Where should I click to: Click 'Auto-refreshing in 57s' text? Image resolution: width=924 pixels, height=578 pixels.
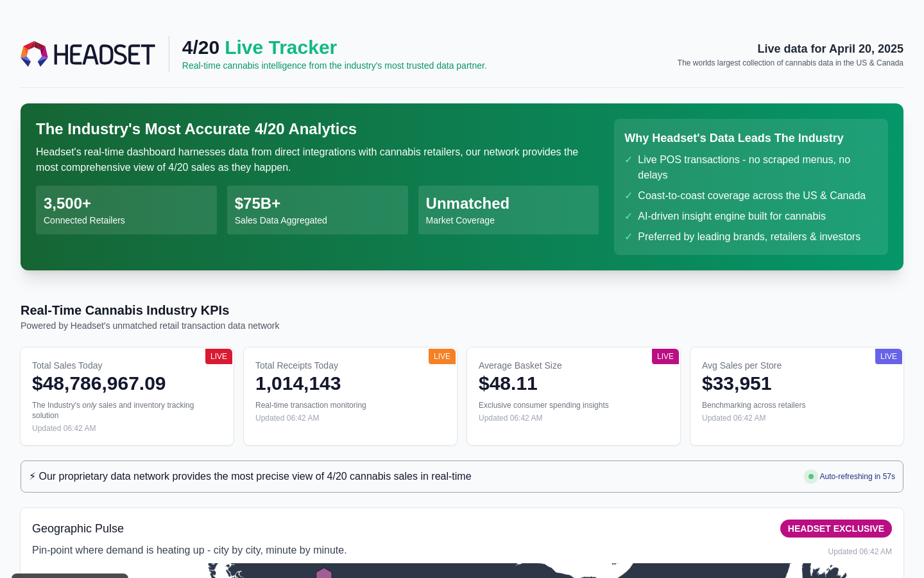coord(857,477)
